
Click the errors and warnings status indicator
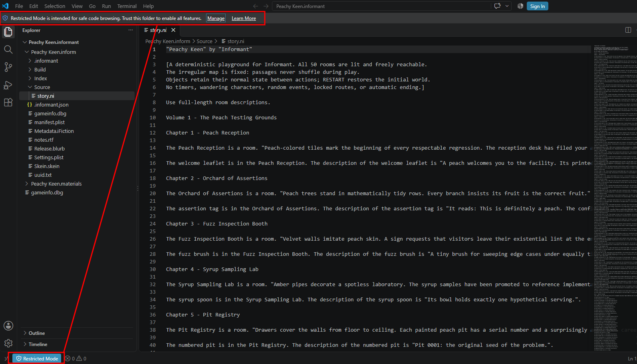76,358
